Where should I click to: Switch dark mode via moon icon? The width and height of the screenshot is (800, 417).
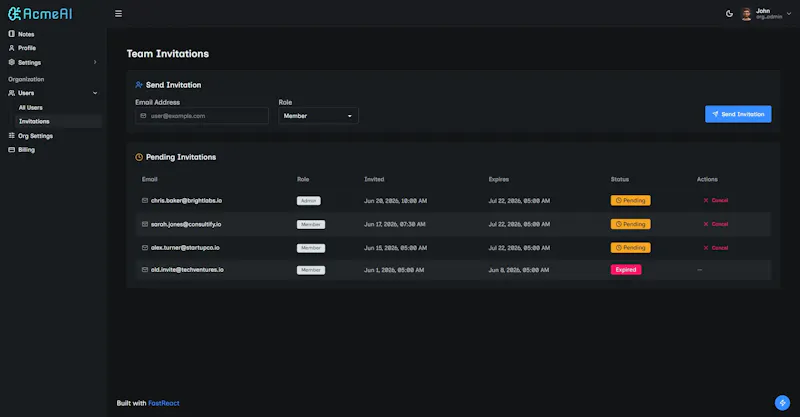[729, 14]
